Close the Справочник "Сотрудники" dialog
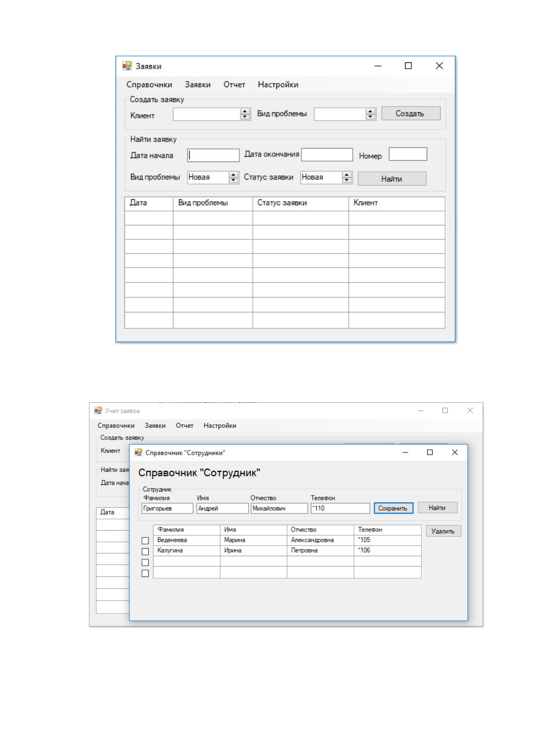Image resolution: width=535 pixels, height=756 pixels. 455,453
